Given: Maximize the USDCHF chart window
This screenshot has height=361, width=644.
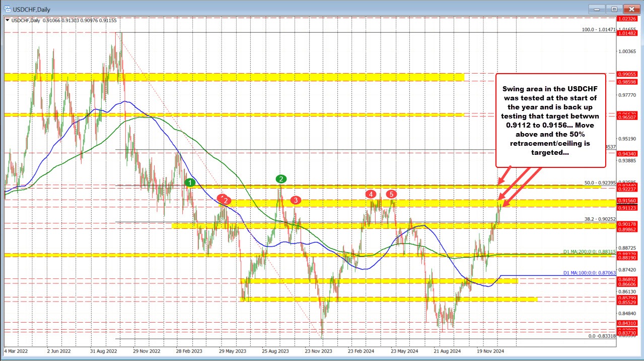Looking at the screenshot, I should click(x=614, y=9).
